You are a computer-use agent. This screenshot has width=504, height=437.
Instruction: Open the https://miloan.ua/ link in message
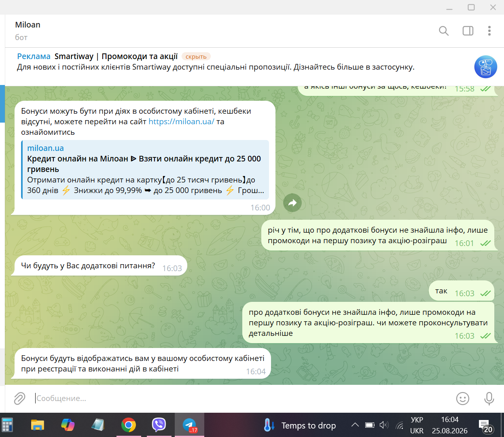pyautogui.click(x=181, y=121)
